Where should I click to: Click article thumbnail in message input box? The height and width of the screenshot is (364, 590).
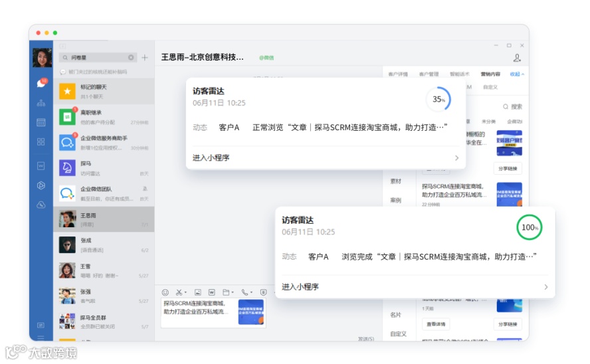pyautogui.click(x=251, y=312)
